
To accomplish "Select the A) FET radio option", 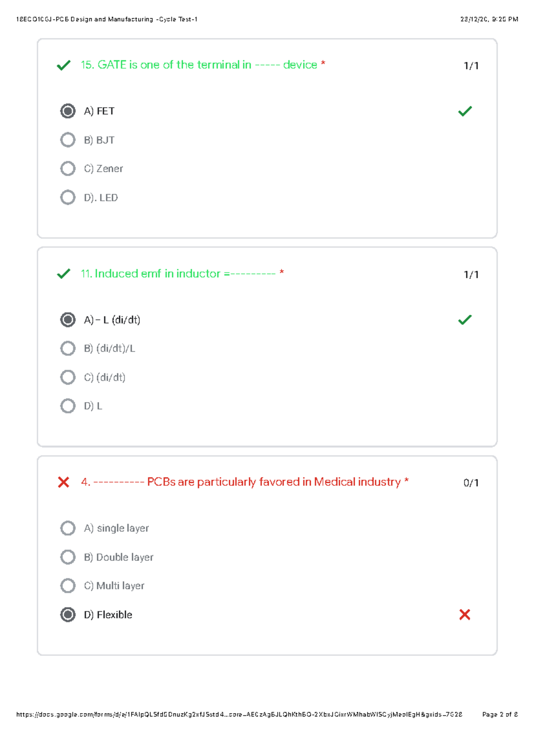I will 68,111.
